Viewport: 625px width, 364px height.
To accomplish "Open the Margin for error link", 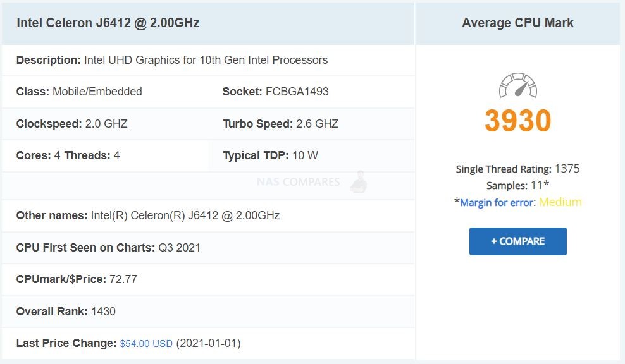I will (x=497, y=202).
